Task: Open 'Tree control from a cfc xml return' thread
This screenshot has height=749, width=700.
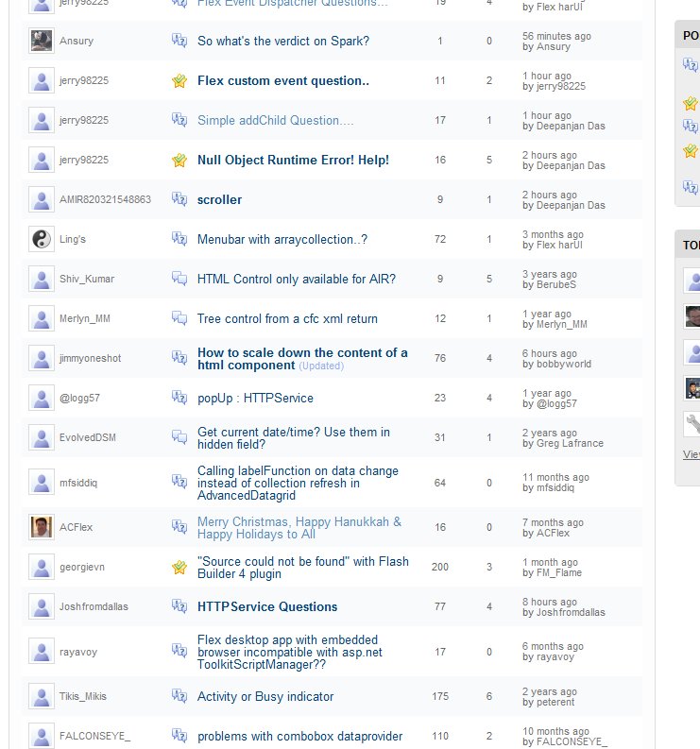Action: [287, 318]
